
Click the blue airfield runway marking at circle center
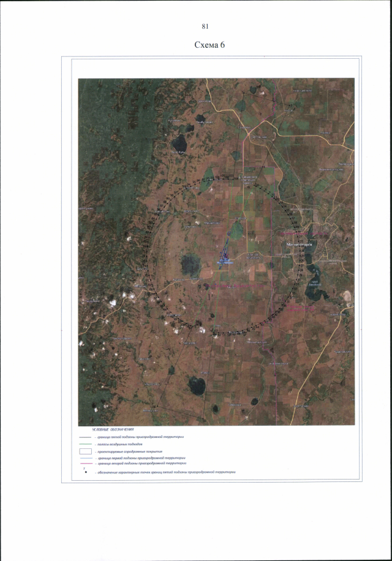coord(227,259)
